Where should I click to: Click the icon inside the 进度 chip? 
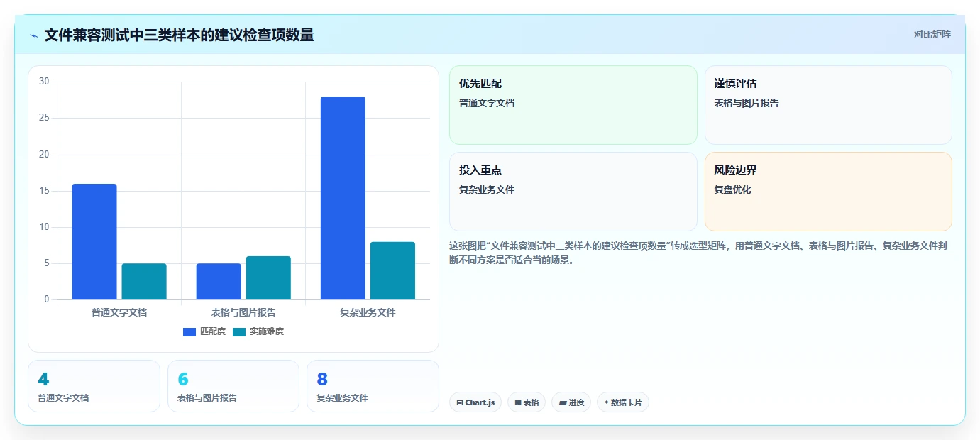coord(563,402)
